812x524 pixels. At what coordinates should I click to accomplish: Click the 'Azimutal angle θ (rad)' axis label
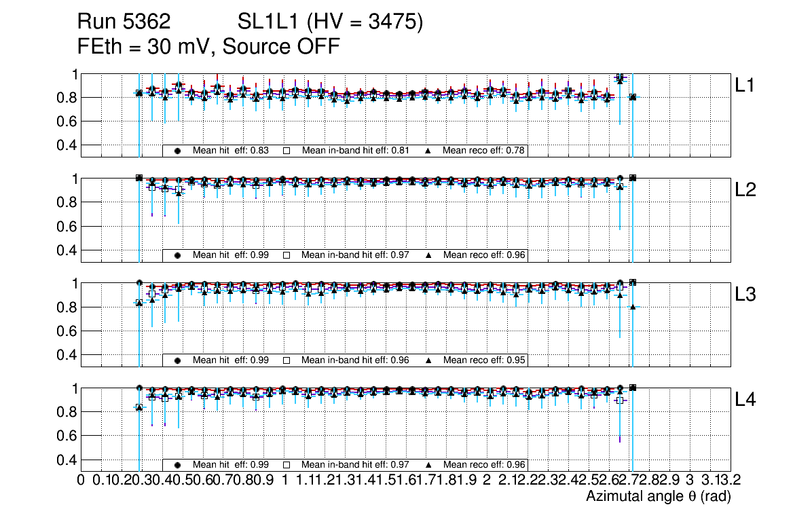coord(658,497)
